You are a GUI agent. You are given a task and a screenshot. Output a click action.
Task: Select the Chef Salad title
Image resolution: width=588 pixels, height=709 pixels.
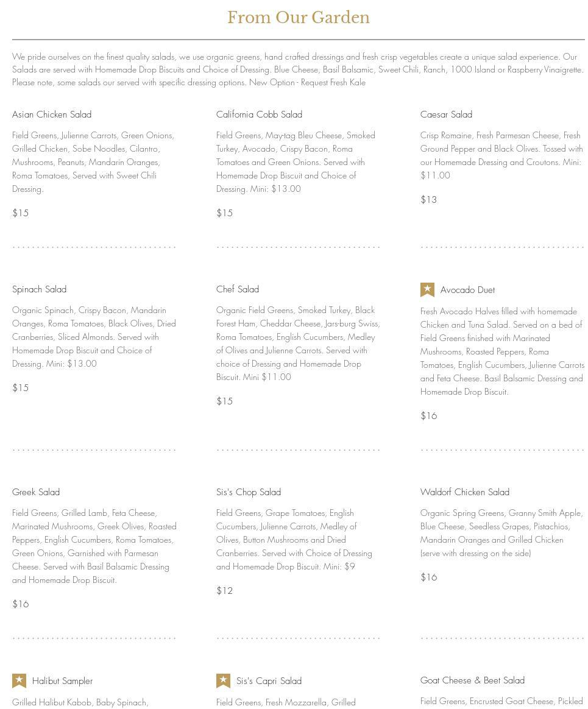point(238,289)
